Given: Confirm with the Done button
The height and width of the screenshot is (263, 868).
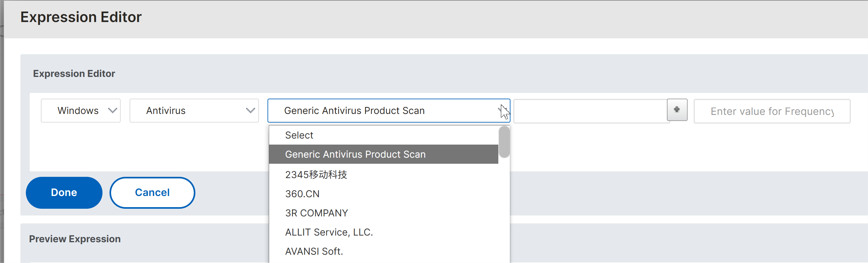Looking at the screenshot, I should (x=64, y=192).
